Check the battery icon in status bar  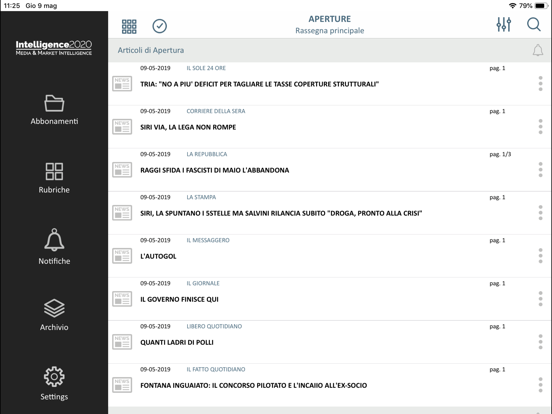coord(540,6)
